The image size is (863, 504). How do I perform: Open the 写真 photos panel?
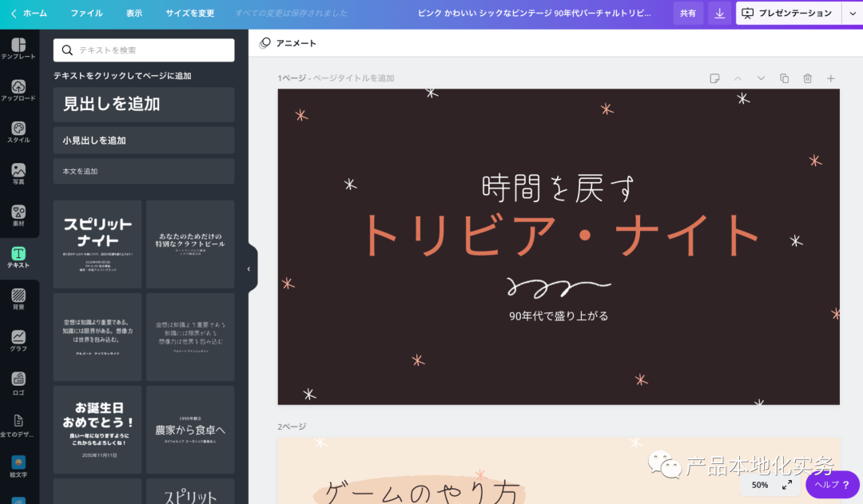(18, 173)
